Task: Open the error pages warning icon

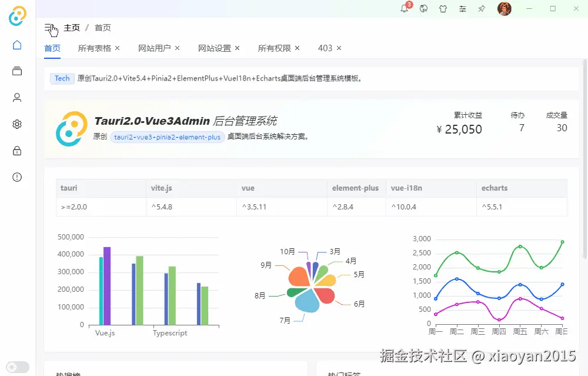Action: coord(17,177)
